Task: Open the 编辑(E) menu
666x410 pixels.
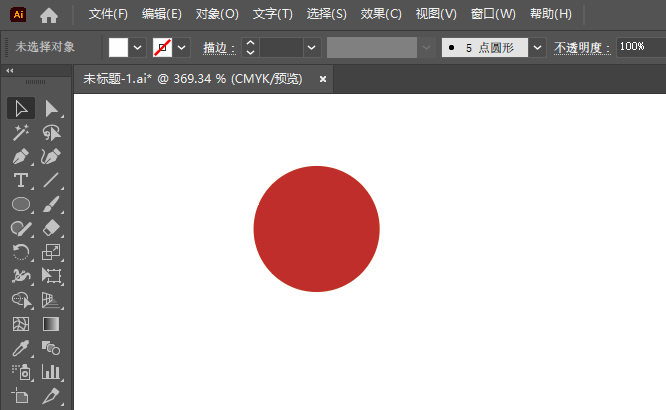Action: (x=162, y=14)
